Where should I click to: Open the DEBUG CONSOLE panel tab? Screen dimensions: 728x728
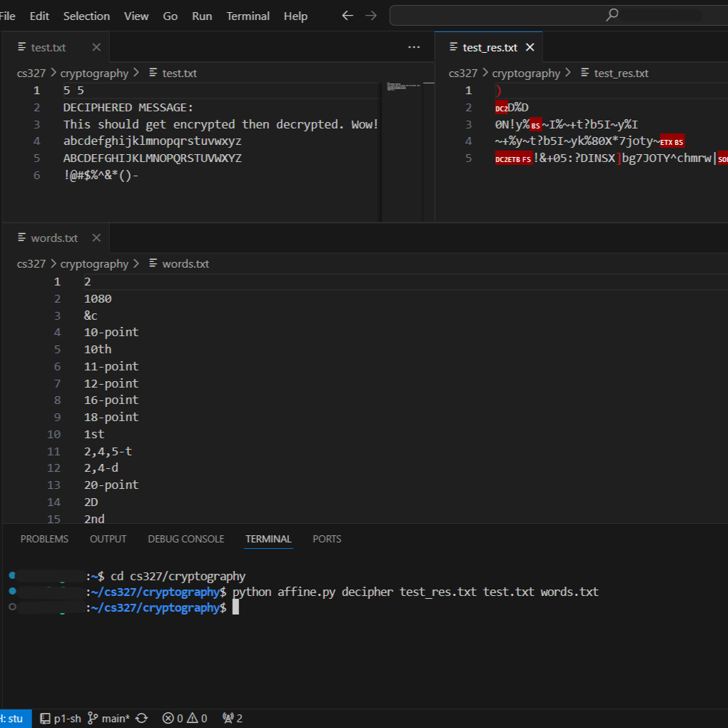point(186,539)
